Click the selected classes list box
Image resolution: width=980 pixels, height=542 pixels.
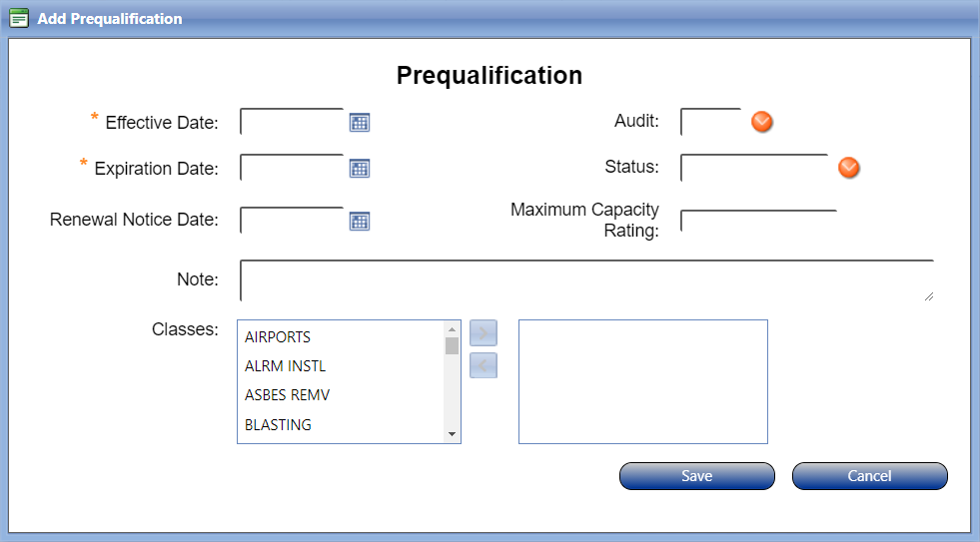point(642,381)
